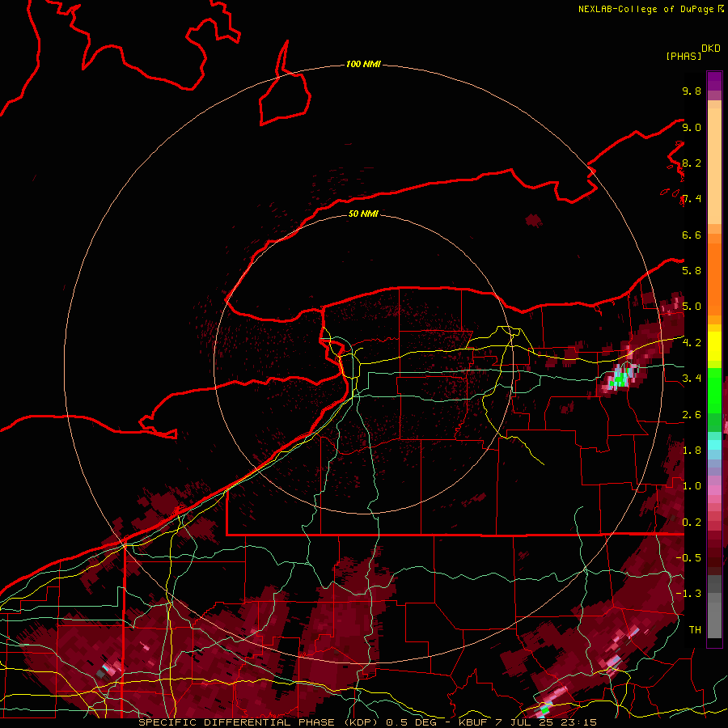Select the 4.2 value on the legend

tap(692, 342)
